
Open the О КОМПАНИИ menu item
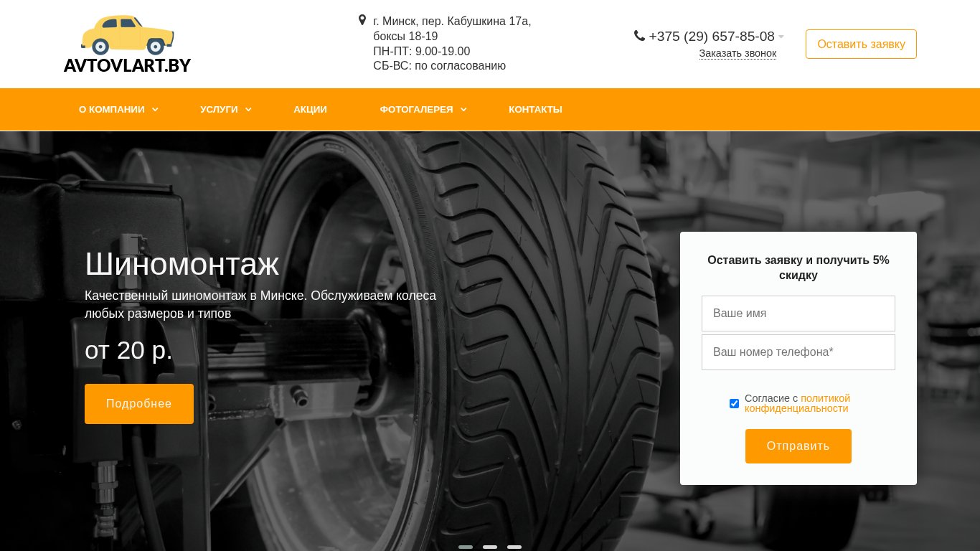point(112,110)
